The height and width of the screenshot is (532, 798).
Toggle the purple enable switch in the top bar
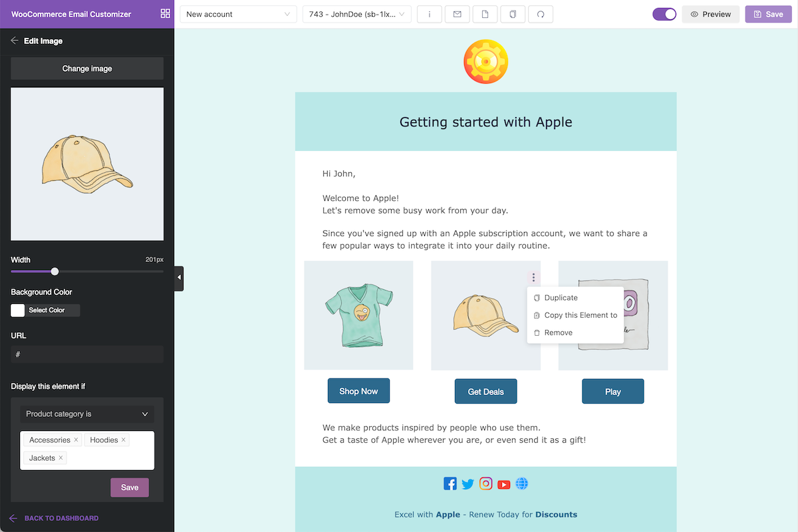coord(664,14)
